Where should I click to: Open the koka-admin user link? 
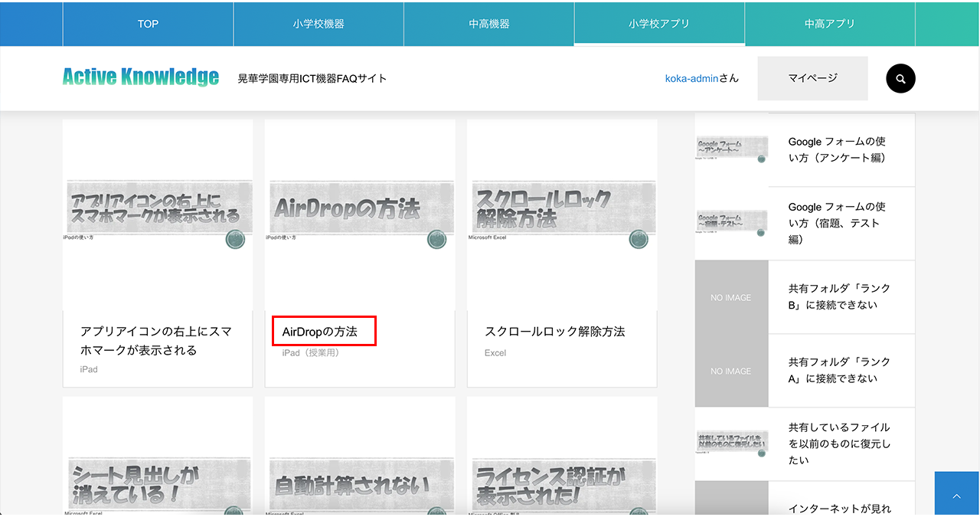tap(691, 78)
